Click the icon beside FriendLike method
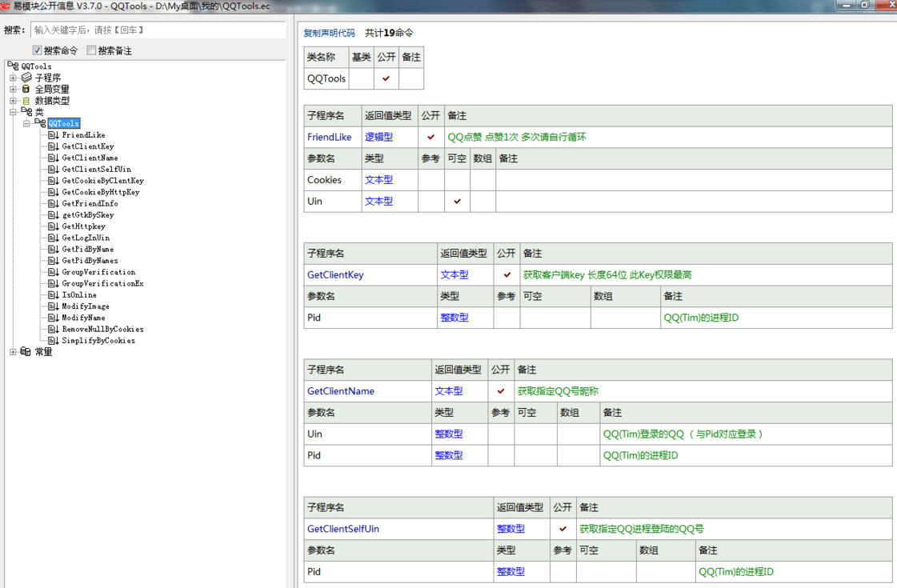 point(53,135)
